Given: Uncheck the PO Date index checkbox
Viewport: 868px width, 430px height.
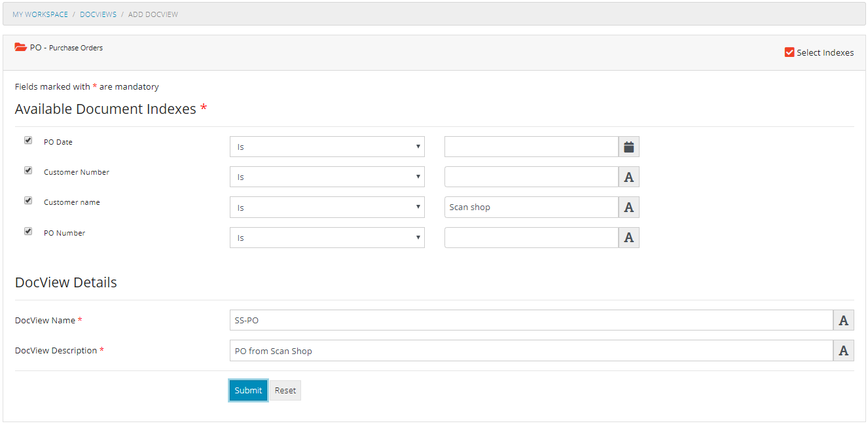Looking at the screenshot, I should (28, 140).
